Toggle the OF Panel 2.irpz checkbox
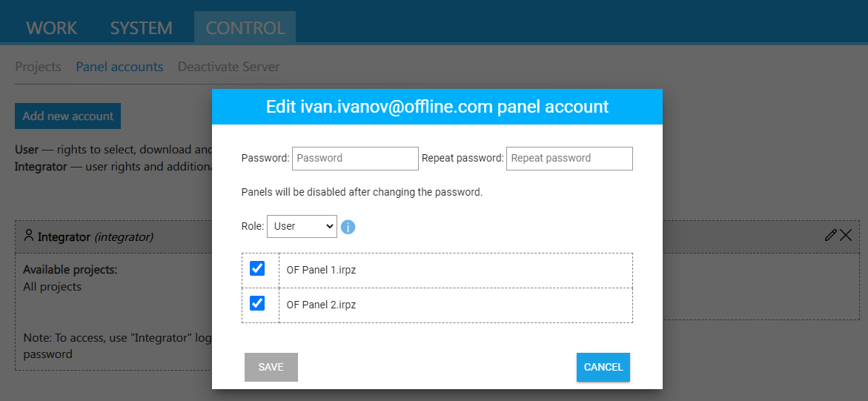Viewport: 868px width, 401px height. click(x=257, y=303)
